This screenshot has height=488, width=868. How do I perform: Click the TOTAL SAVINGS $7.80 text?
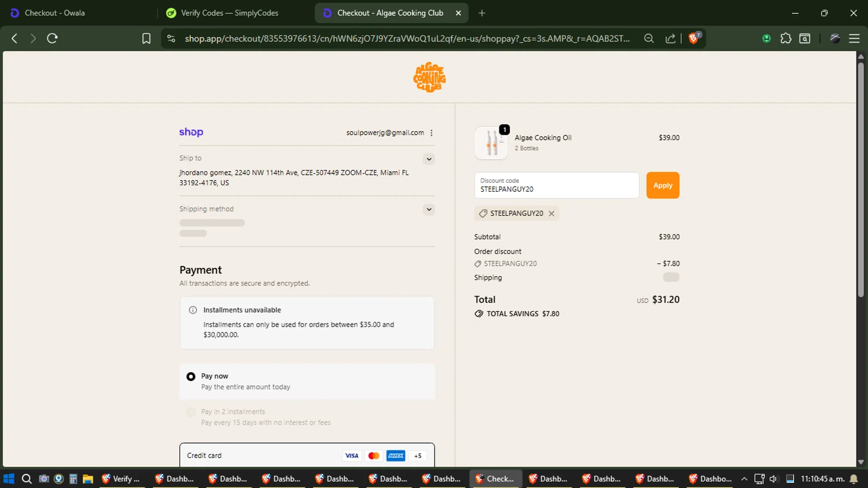(523, 314)
